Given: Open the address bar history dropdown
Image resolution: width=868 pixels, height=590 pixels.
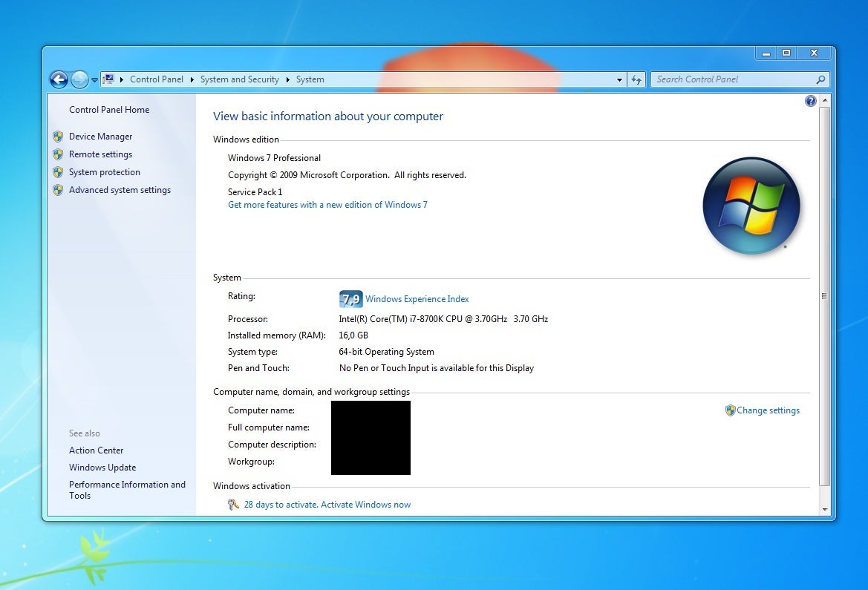Looking at the screenshot, I should [x=619, y=79].
